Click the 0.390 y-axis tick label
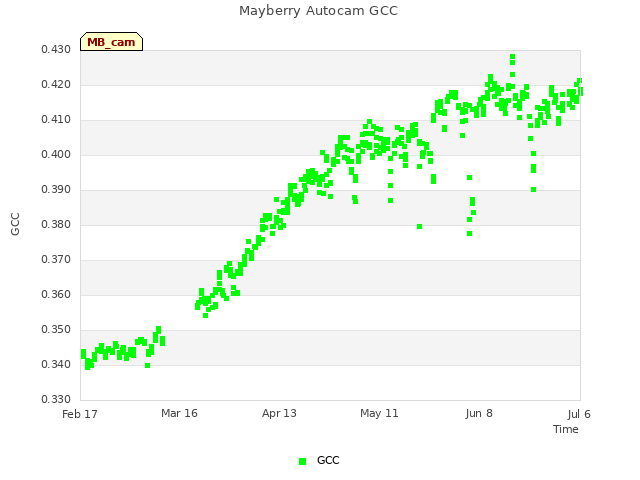Image resolution: width=640 pixels, height=480 pixels. [56, 189]
